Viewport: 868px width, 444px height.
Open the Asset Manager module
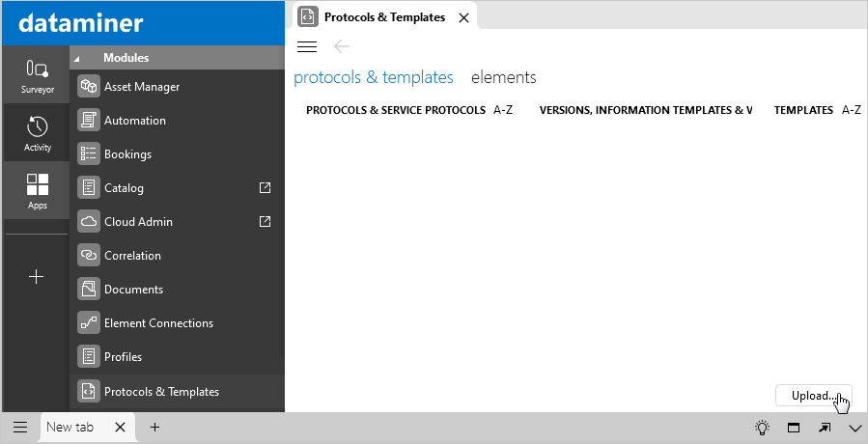[x=177, y=86]
